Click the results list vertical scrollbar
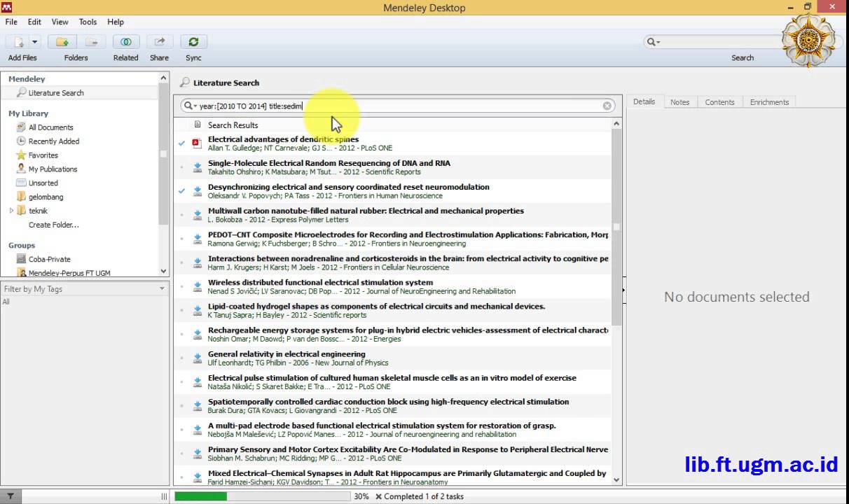 pyautogui.click(x=616, y=227)
